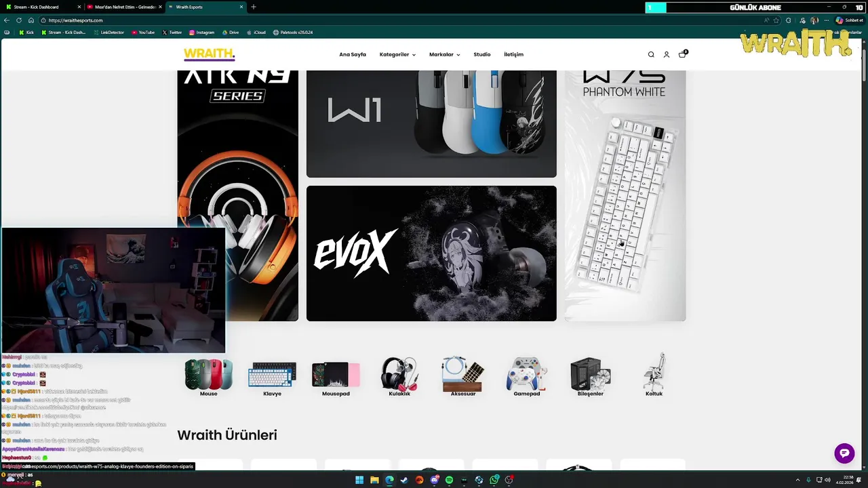Select the Mouse category icon
868x488 pixels.
(209, 375)
